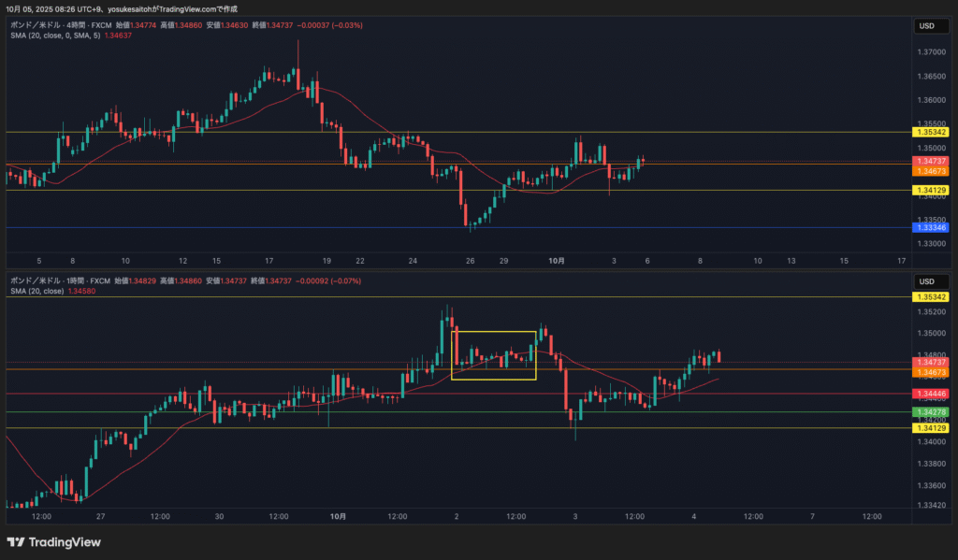Click the 27 date label on lower time axis
This screenshot has height=560, width=958.
coord(100,516)
